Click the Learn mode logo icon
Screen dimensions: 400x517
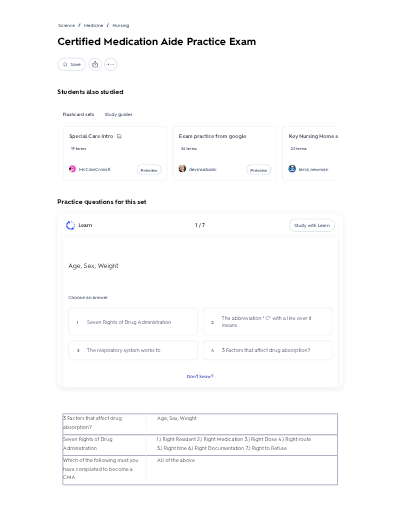pyautogui.click(x=70, y=225)
